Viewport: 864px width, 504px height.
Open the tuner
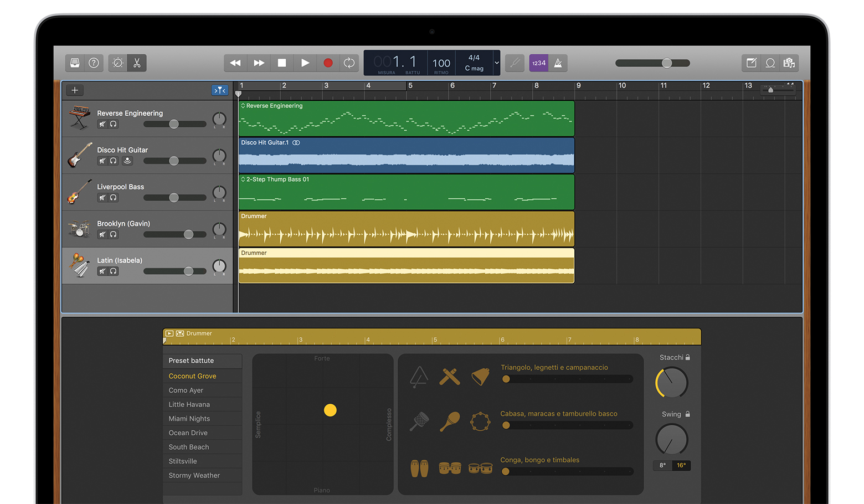click(x=515, y=63)
